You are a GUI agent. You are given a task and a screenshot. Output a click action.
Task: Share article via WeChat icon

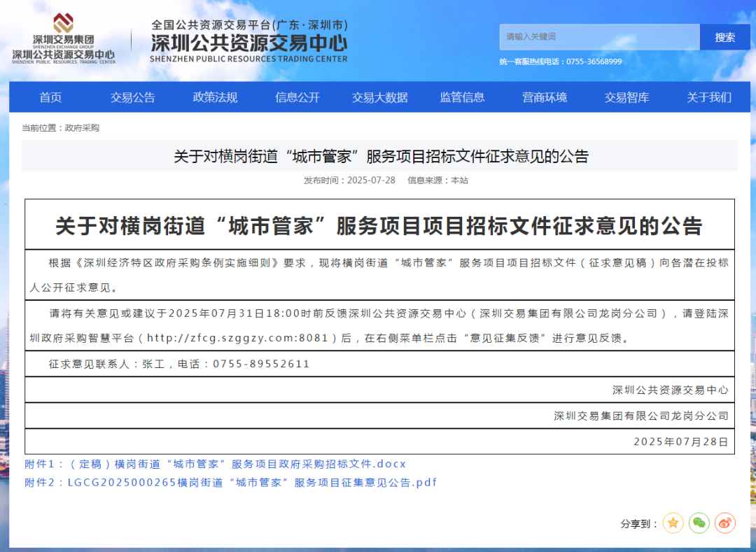click(x=699, y=523)
